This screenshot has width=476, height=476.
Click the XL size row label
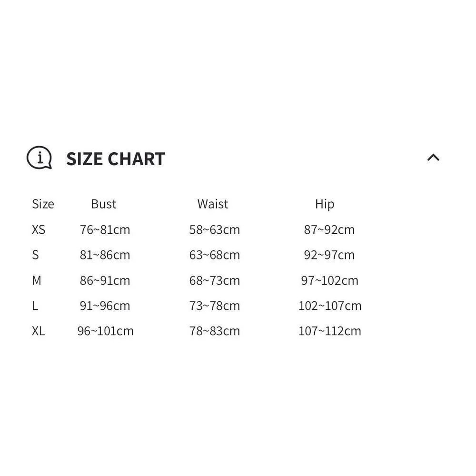tap(39, 331)
